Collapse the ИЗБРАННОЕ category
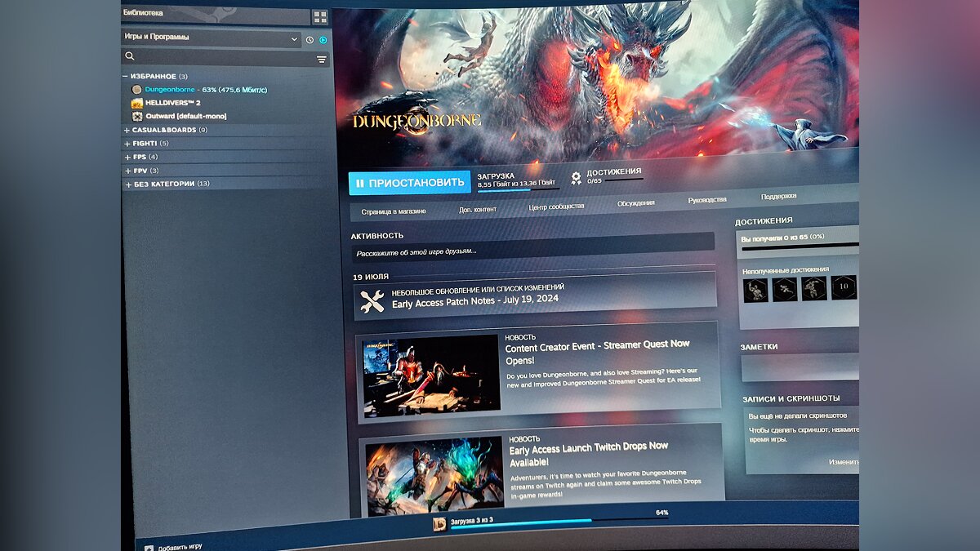The image size is (980, 551). click(126, 76)
